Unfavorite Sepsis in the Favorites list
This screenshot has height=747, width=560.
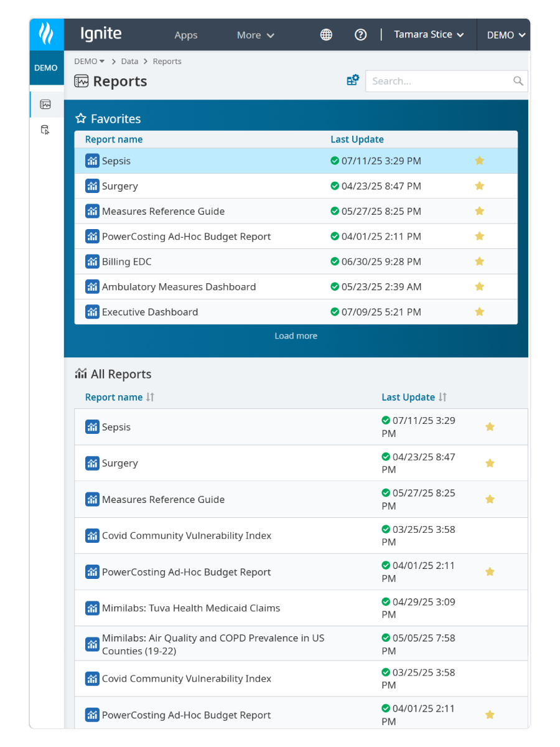tap(479, 161)
